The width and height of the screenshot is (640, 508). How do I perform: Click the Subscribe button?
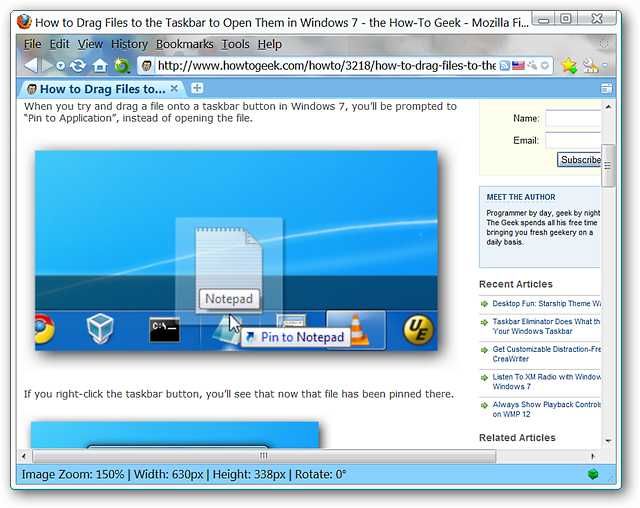[x=579, y=160]
